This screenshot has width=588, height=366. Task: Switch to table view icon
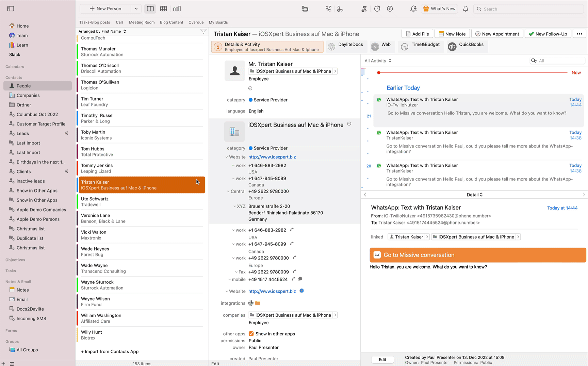click(164, 9)
